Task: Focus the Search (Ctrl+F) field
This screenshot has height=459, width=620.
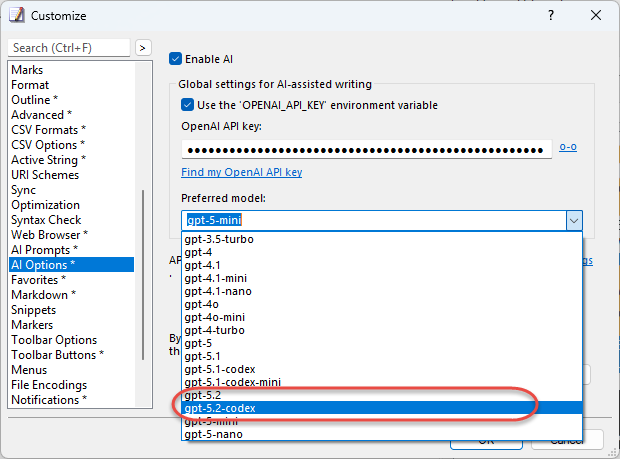Action: [x=69, y=48]
